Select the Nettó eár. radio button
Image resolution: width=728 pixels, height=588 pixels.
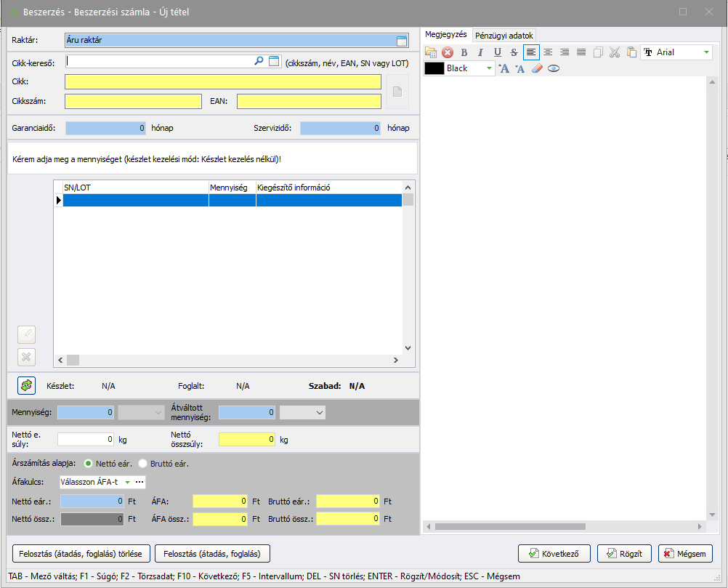click(x=89, y=463)
